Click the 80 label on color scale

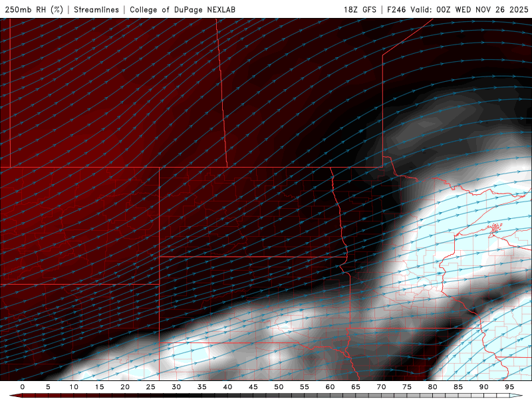click(433, 387)
